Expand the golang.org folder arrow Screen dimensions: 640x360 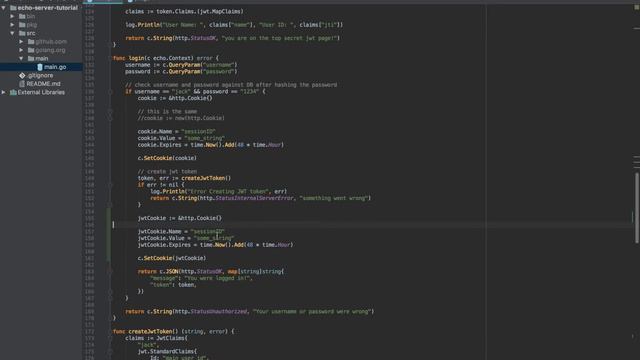click(x=21, y=50)
